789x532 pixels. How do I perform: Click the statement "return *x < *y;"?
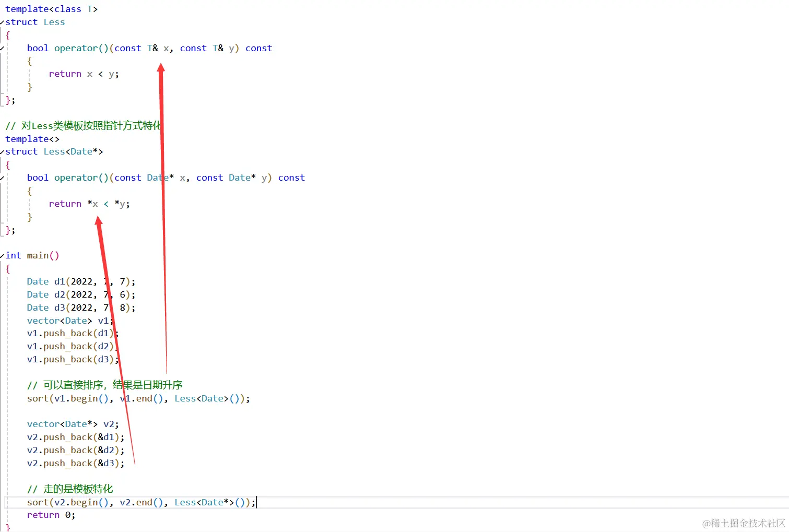[89, 204]
